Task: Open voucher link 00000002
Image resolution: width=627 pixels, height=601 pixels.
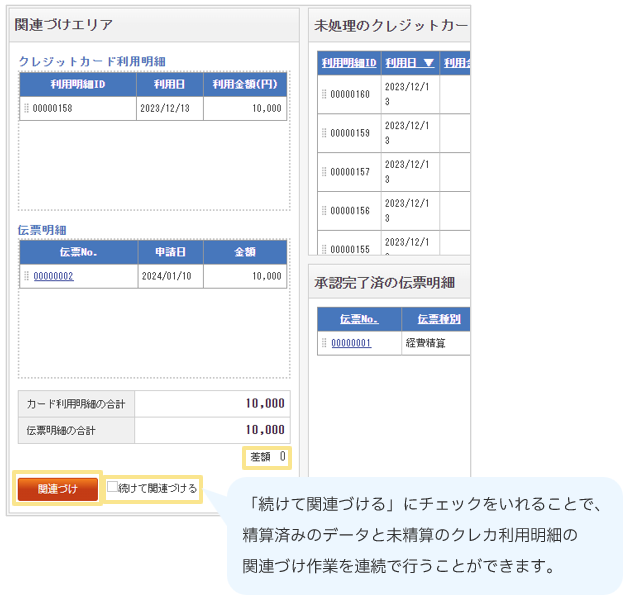Action: pos(53,277)
